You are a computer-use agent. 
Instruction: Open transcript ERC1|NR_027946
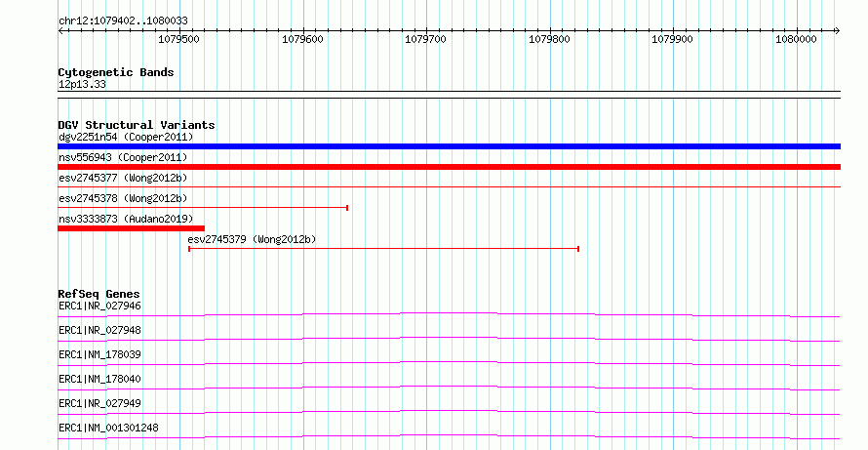click(99, 306)
